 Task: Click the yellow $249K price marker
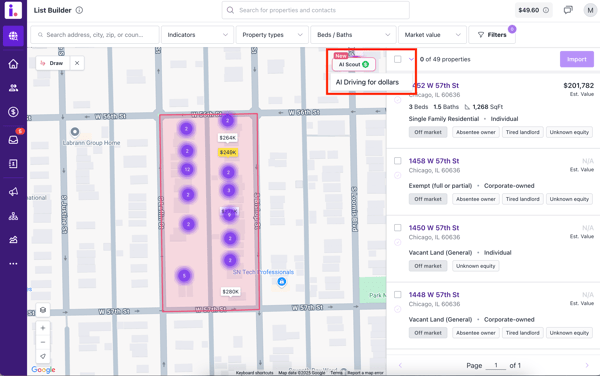pyautogui.click(x=228, y=152)
